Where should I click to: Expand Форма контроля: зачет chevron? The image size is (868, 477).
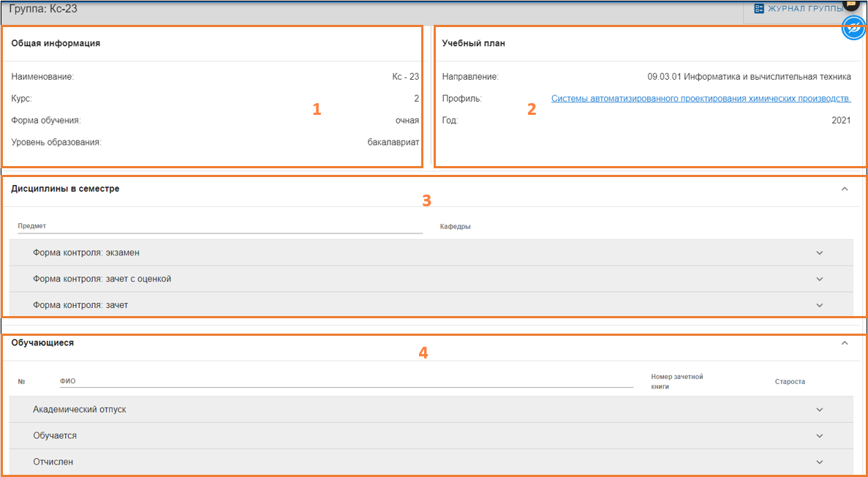coord(819,305)
